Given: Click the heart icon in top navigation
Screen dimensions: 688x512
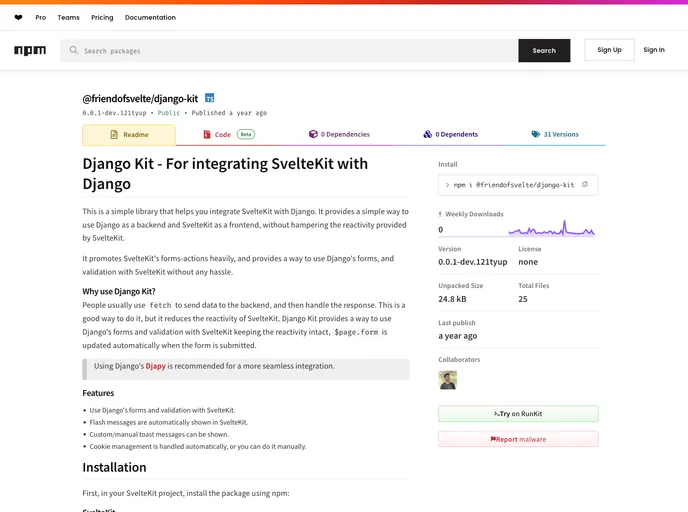Looking at the screenshot, I should point(18,18).
